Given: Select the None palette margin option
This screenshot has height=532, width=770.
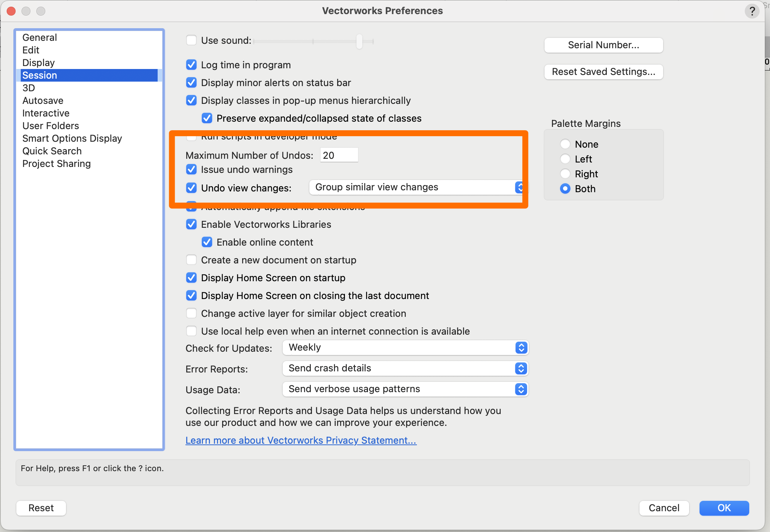Looking at the screenshot, I should (565, 144).
